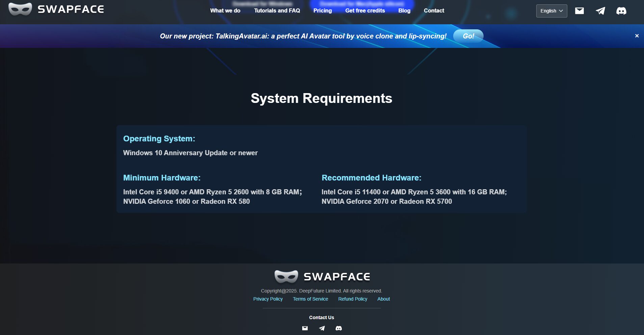Open the Swapface Discord community
Viewport: 644px width, 335px height.
(x=622, y=10)
